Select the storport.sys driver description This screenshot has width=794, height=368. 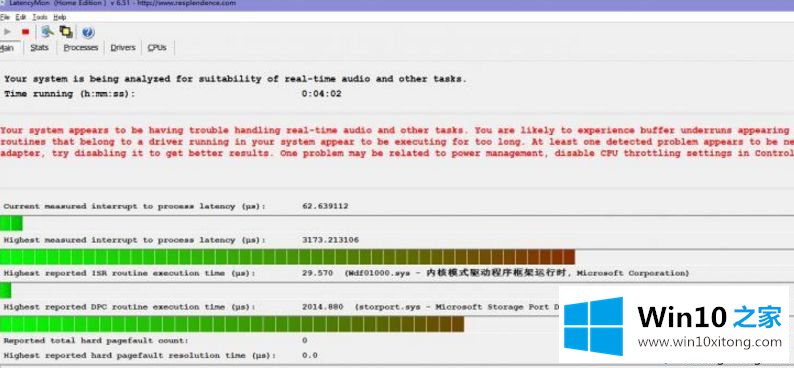click(x=457, y=307)
